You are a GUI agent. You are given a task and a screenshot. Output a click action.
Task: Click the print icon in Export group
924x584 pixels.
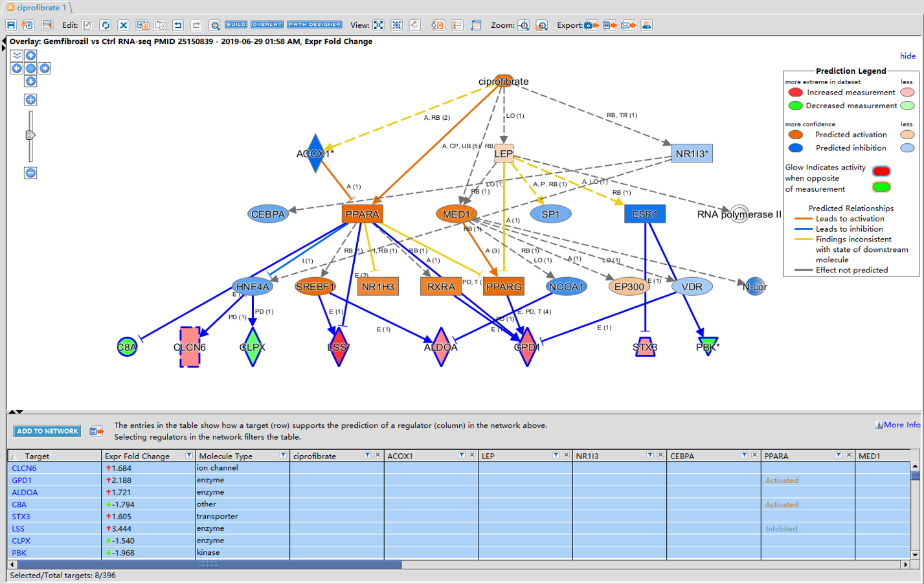(646, 25)
